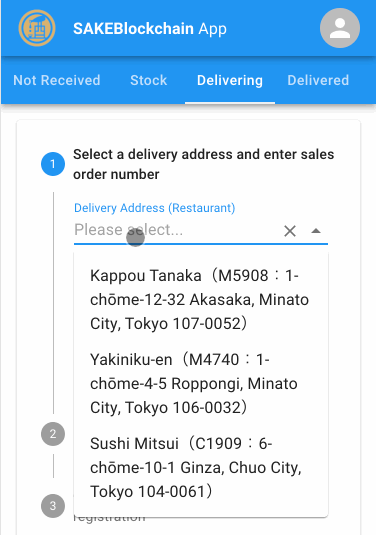Pick Sushi Mitsui Ginza address option
The height and width of the screenshot is (535, 376).
(x=201, y=467)
